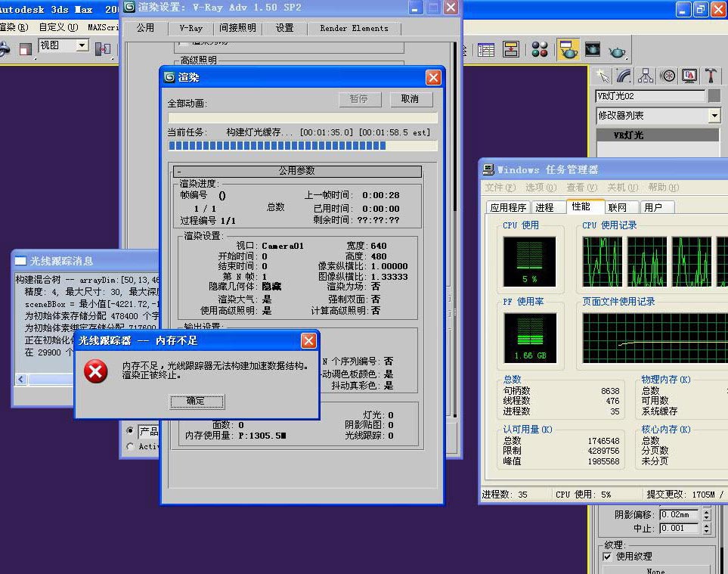The image size is (728, 574).
Task: Switch to the Hierarchy command panel
Action: click(x=646, y=75)
